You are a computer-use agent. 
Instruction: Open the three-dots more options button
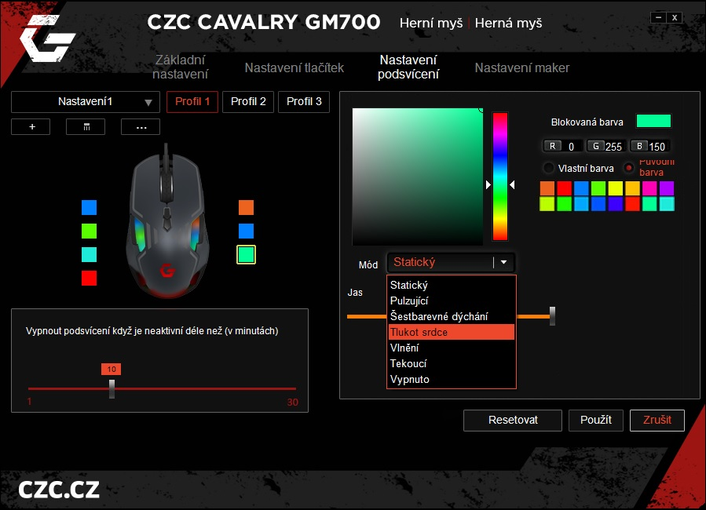click(x=140, y=127)
